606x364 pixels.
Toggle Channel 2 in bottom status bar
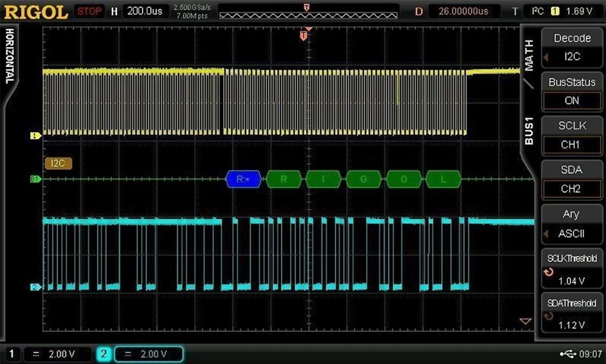click(103, 353)
